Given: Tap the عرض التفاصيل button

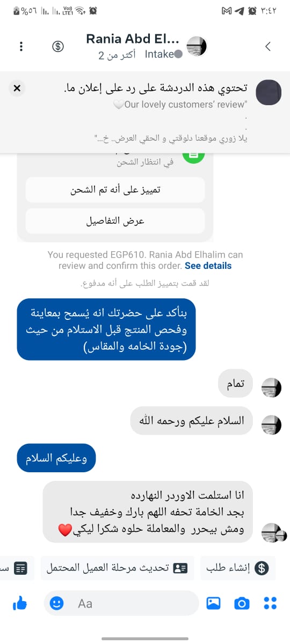Looking at the screenshot, I should point(115,221).
